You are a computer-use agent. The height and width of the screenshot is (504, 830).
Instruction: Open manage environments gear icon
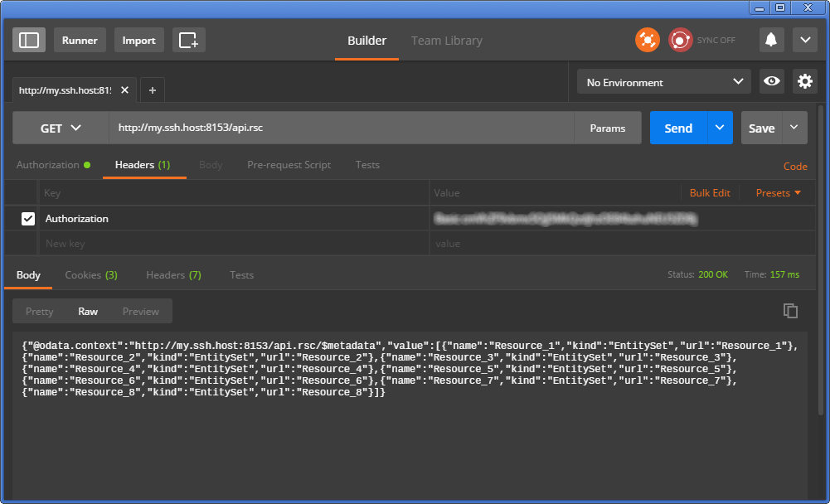[804, 81]
